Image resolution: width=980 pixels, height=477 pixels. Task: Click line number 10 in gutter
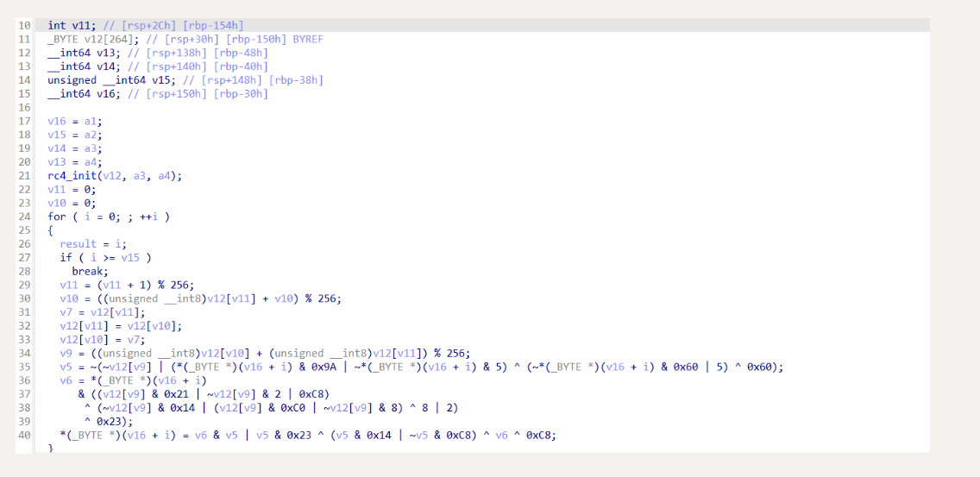coord(24,26)
